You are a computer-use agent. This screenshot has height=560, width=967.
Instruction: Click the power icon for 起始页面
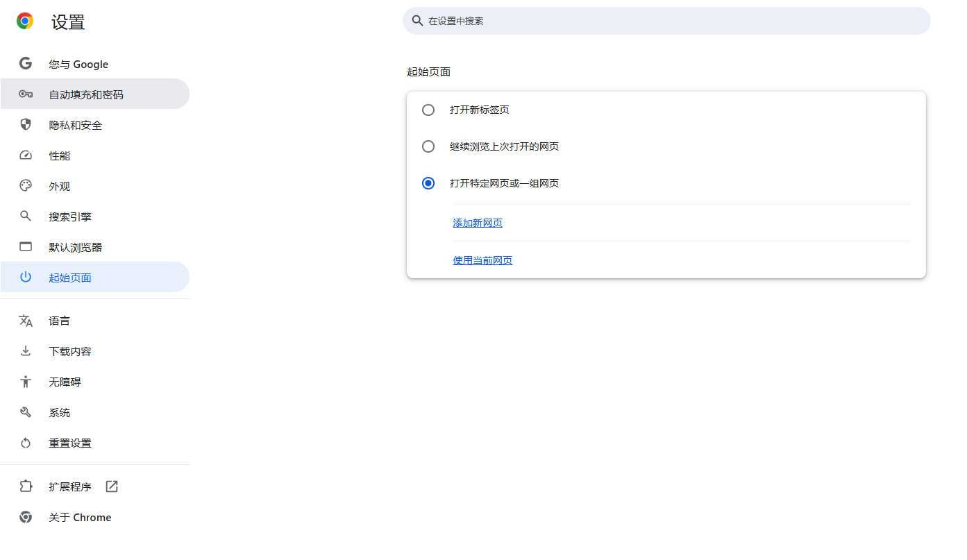[26, 278]
